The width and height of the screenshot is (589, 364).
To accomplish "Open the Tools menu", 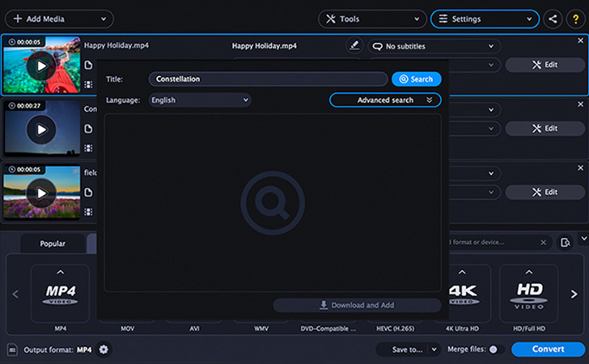I will point(372,19).
